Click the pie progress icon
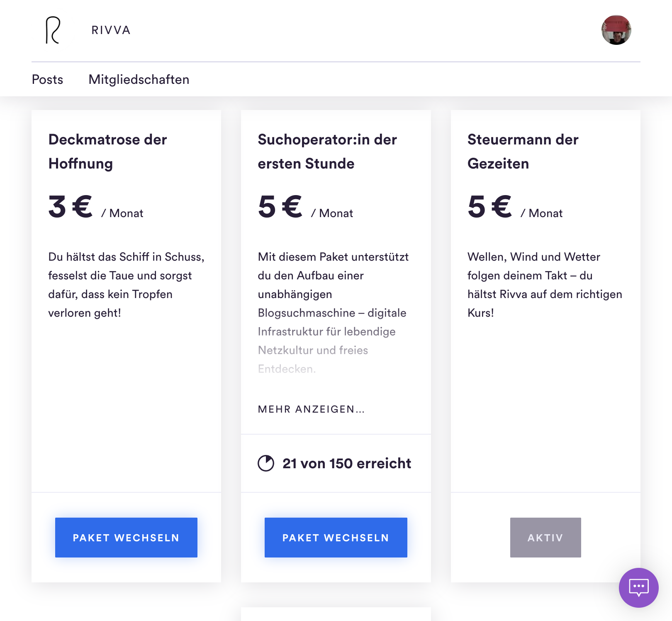 point(266,463)
